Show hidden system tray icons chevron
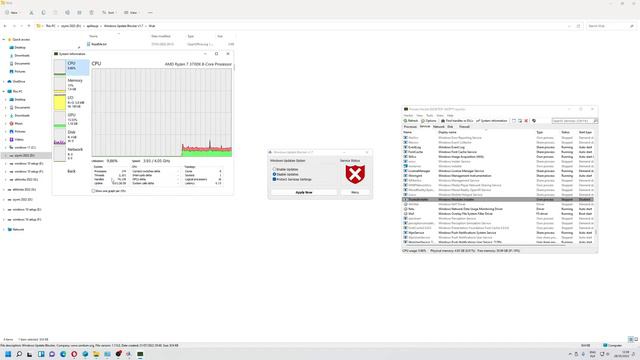Viewport: 640px width, 360px height. pos(570,354)
